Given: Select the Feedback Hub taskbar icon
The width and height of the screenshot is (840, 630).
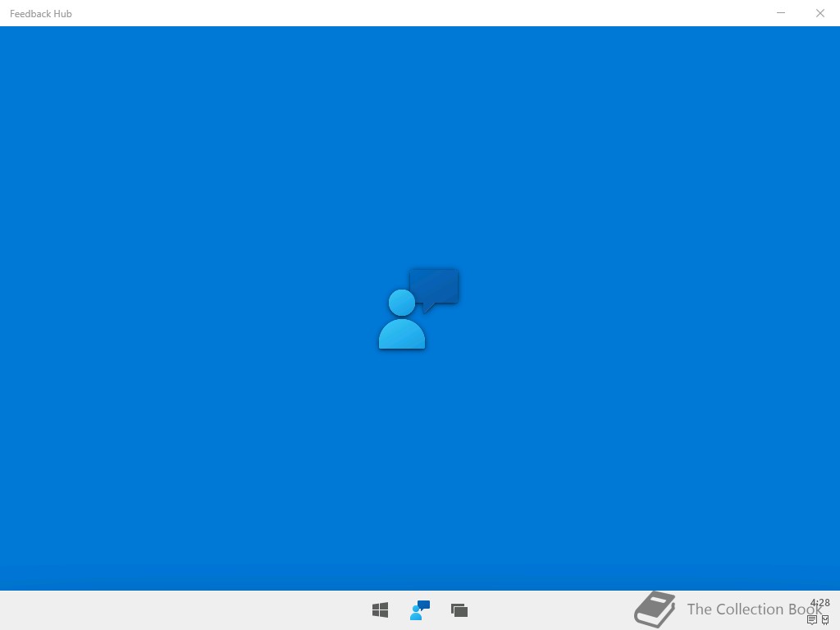Looking at the screenshot, I should pyautogui.click(x=420, y=609).
